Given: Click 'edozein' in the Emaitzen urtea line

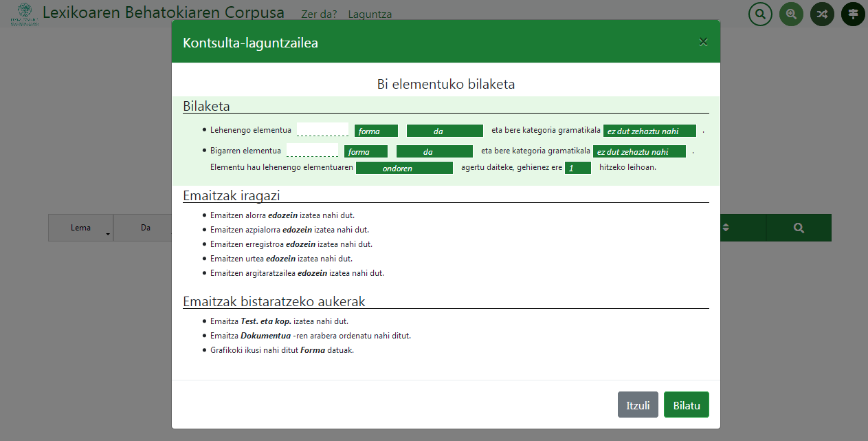Looking at the screenshot, I should (280, 259).
